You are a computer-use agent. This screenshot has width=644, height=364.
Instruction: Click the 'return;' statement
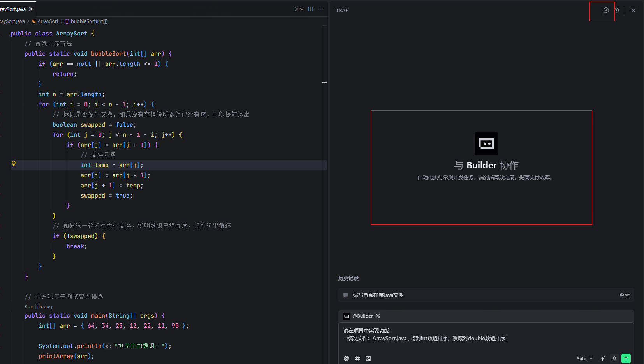click(x=65, y=74)
